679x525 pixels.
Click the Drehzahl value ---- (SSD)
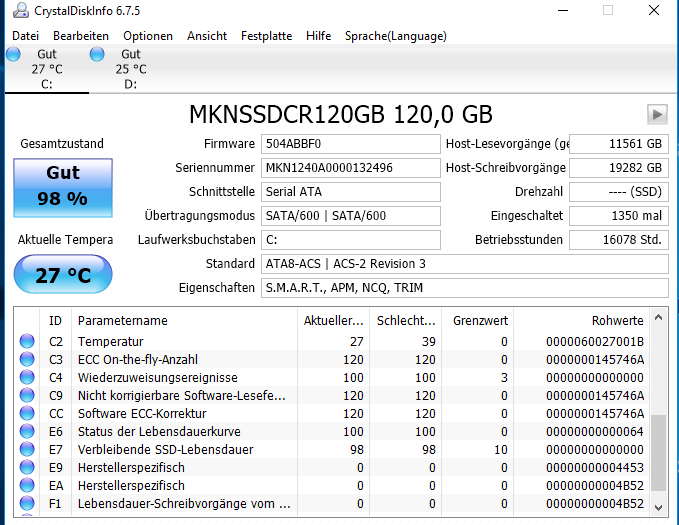619,192
